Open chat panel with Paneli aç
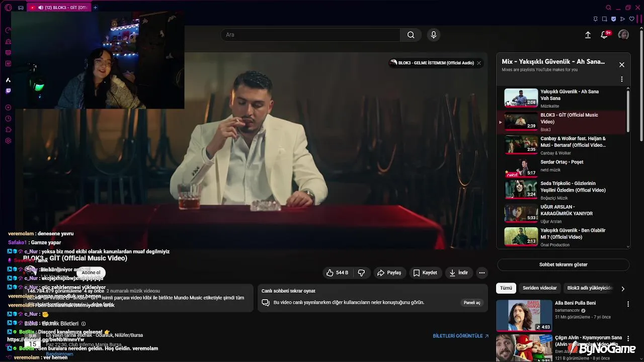This screenshot has height=362, width=644. [x=472, y=303]
